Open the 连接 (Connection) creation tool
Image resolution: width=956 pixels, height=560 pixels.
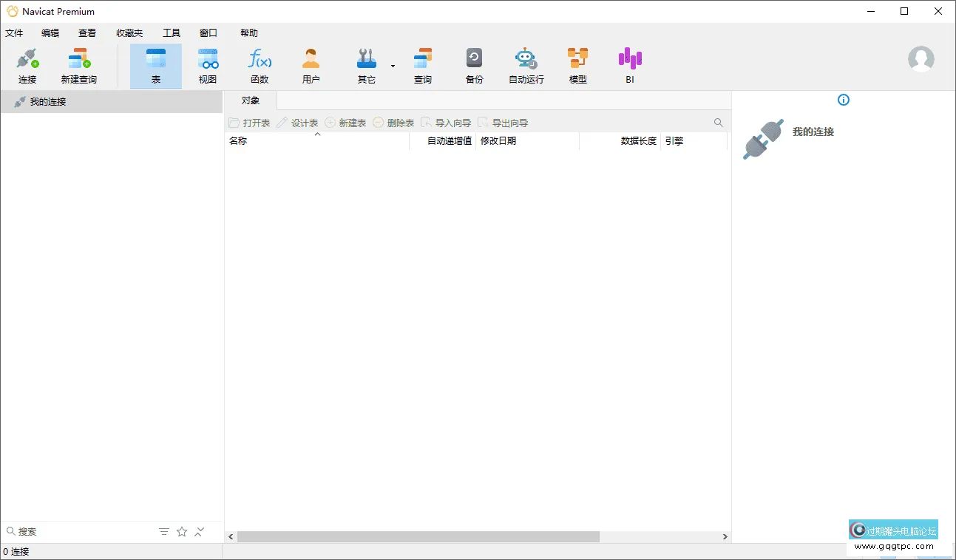coord(27,65)
